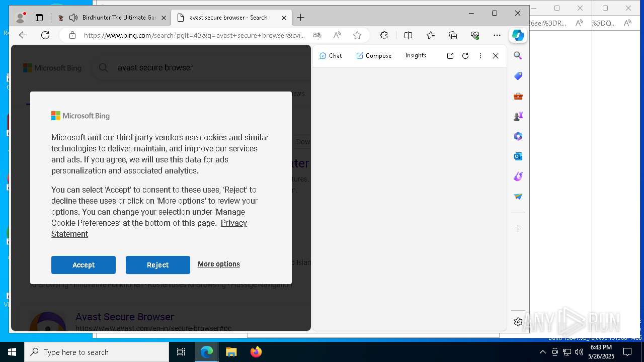Close the Birdhunter tab
The height and width of the screenshot is (362, 644).
point(164,18)
